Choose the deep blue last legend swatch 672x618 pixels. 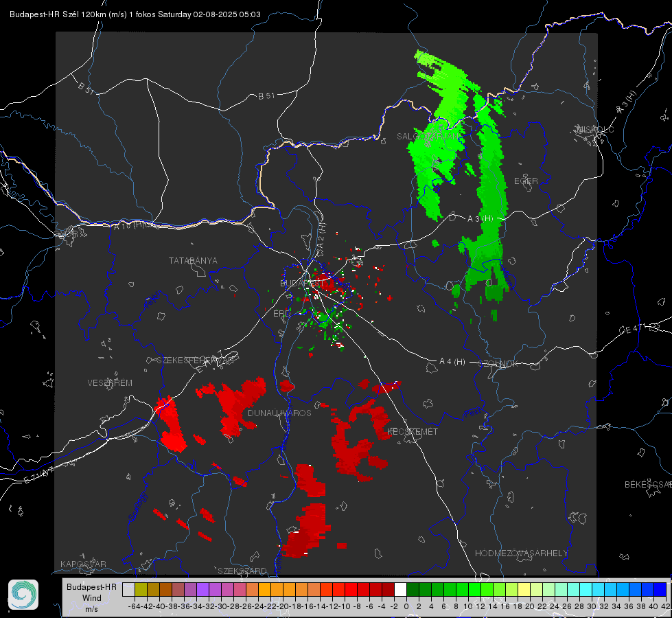[x=660, y=589]
